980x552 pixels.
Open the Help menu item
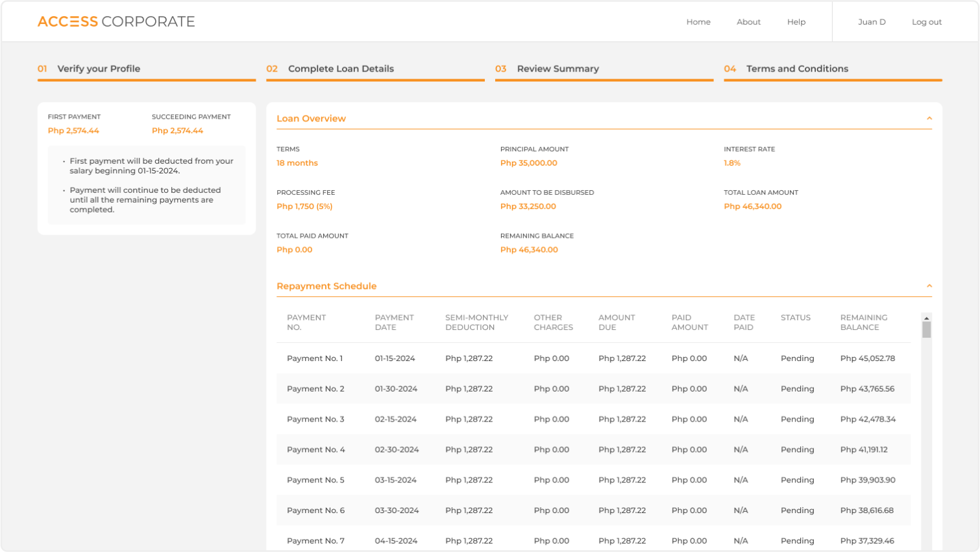pos(796,22)
